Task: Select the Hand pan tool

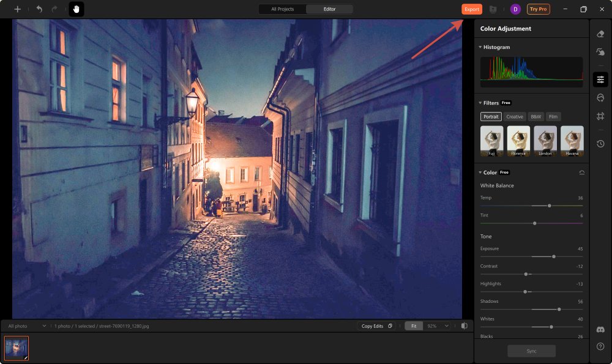Action: 76,9
